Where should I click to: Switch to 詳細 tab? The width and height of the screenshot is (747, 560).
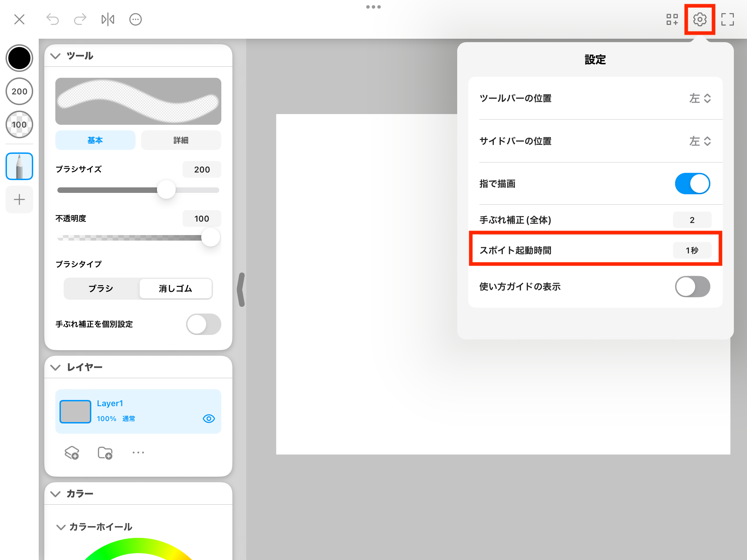(181, 140)
